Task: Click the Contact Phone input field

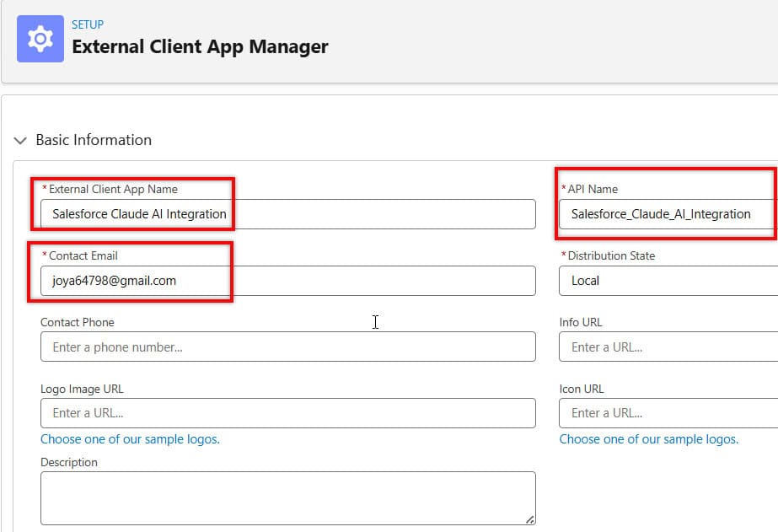Action: (x=287, y=347)
